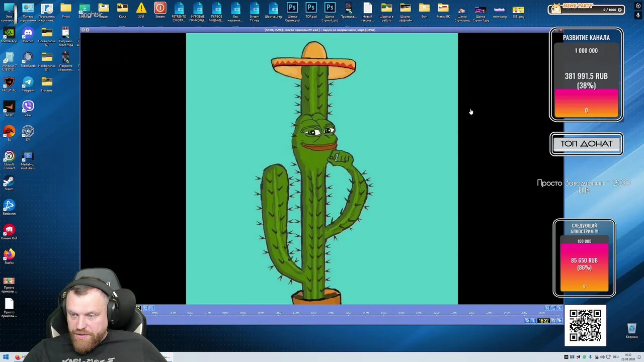This screenshot has height=362, width=644.
Task: Open the Панель управления control panel icon
Action: click(x=28, y=12)
